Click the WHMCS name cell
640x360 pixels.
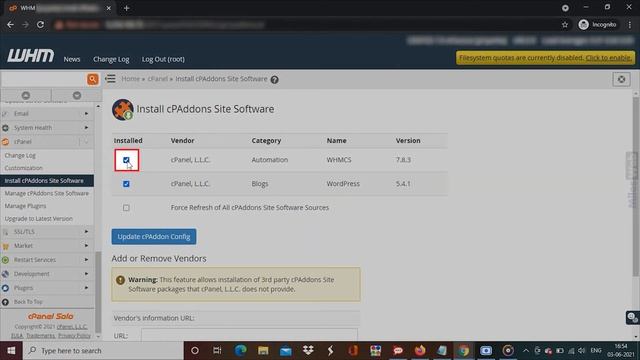(339, 160)
